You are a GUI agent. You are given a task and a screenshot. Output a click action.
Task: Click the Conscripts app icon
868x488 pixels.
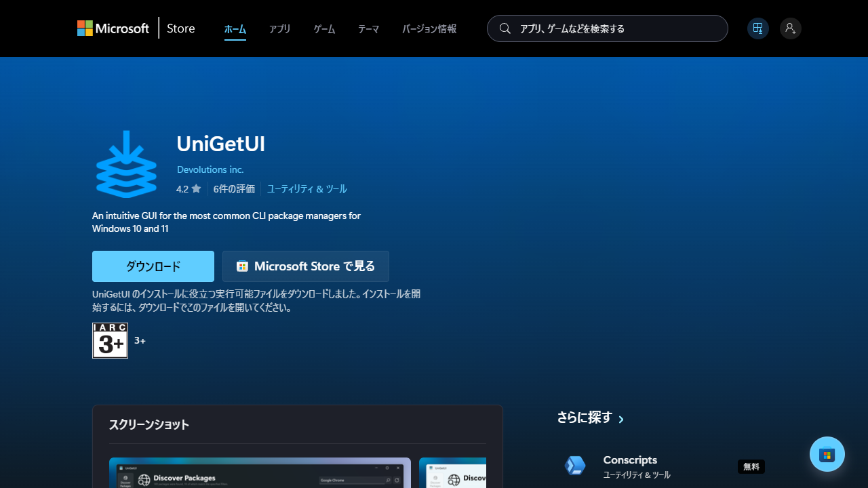coord(575,466)
